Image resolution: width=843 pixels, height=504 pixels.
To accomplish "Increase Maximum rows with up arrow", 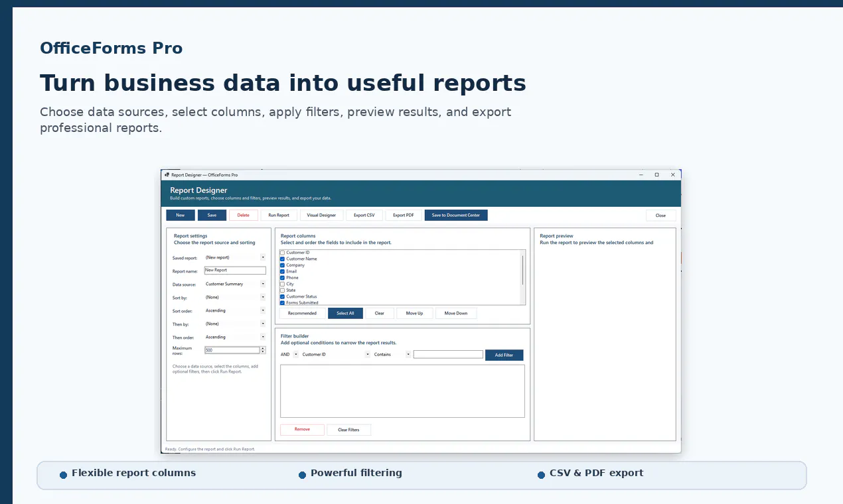I will point(263,348).
